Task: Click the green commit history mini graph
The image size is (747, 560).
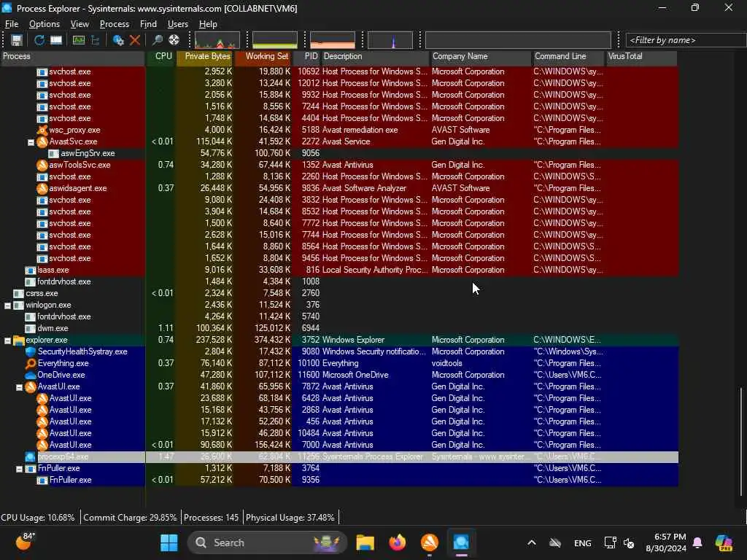Action: click(x=275, y=40)
